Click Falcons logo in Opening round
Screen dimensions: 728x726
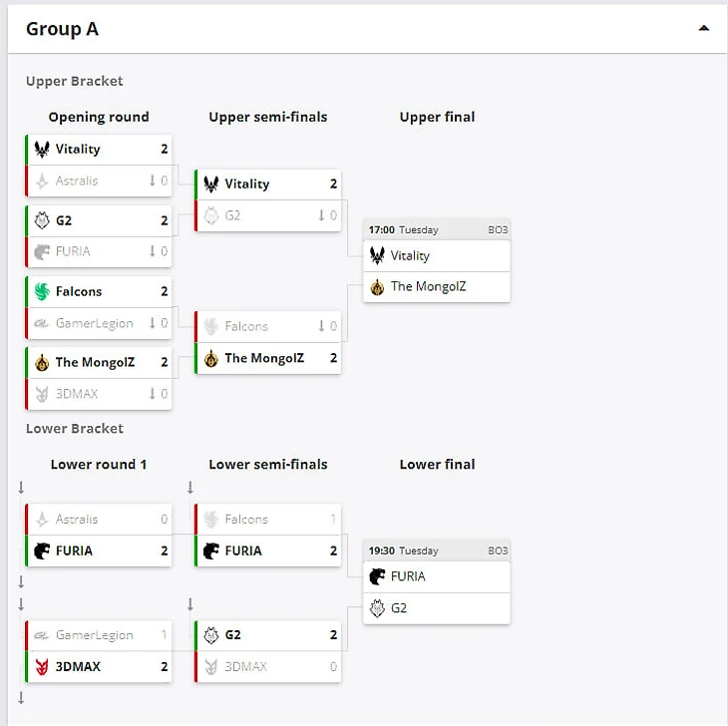click(42, 292)
